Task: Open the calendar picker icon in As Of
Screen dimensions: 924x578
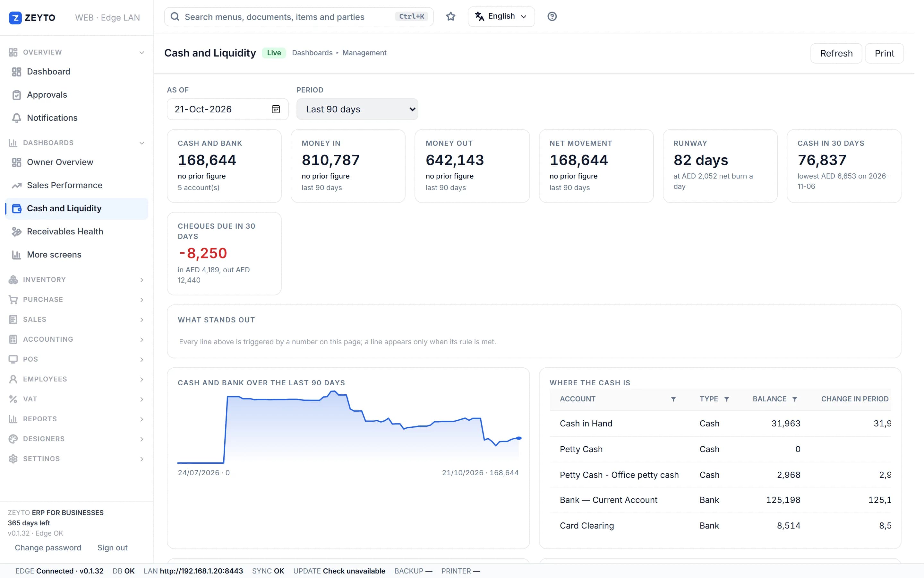Action: 276,109
